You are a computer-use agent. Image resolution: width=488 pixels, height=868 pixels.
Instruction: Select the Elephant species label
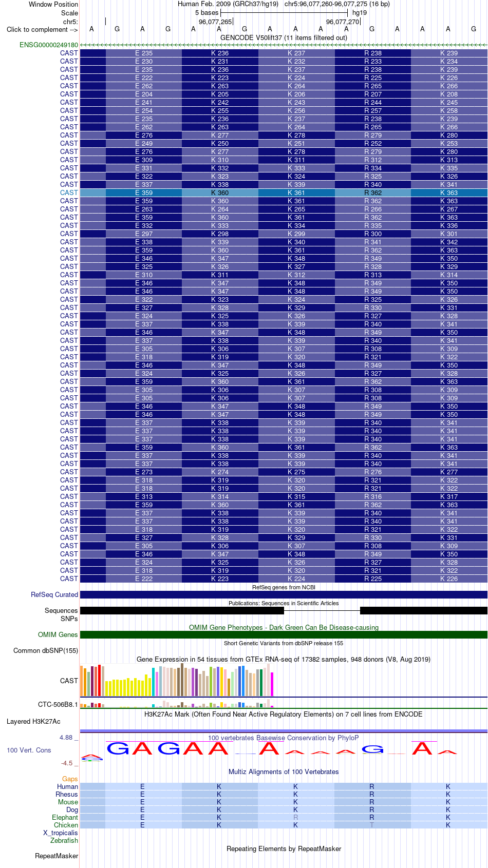coord(65,818)
